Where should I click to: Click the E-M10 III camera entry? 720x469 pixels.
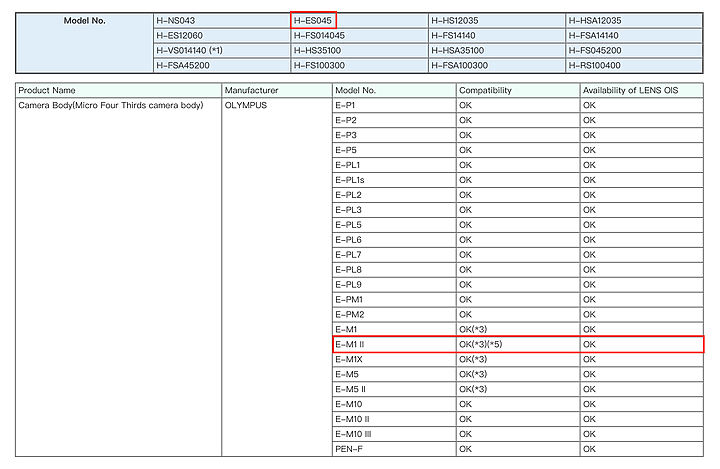pos(394,434)
